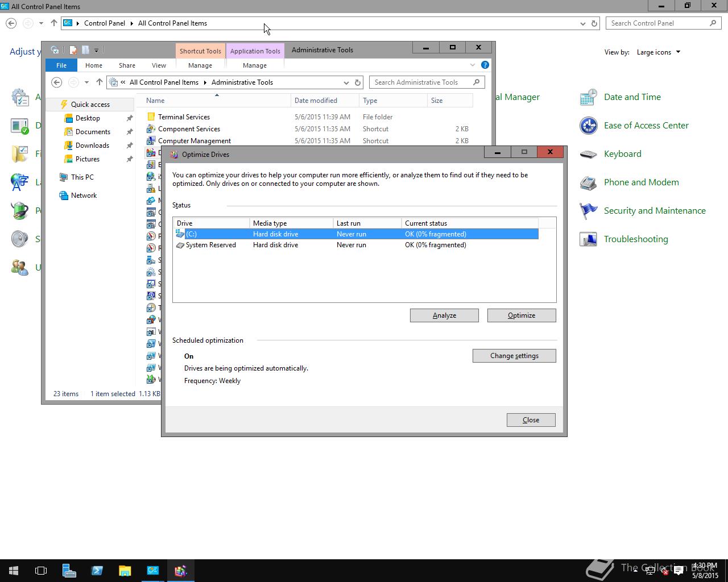Open Ease of Access Center item
This screenshot has width=728, height=582.
pos(646,126)
